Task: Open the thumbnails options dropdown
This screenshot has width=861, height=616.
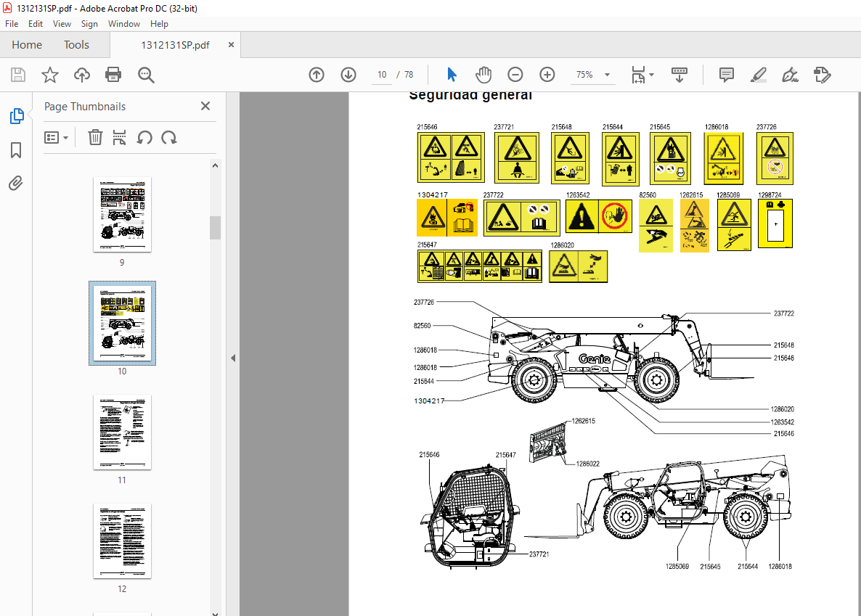Action: pos(56,137)
